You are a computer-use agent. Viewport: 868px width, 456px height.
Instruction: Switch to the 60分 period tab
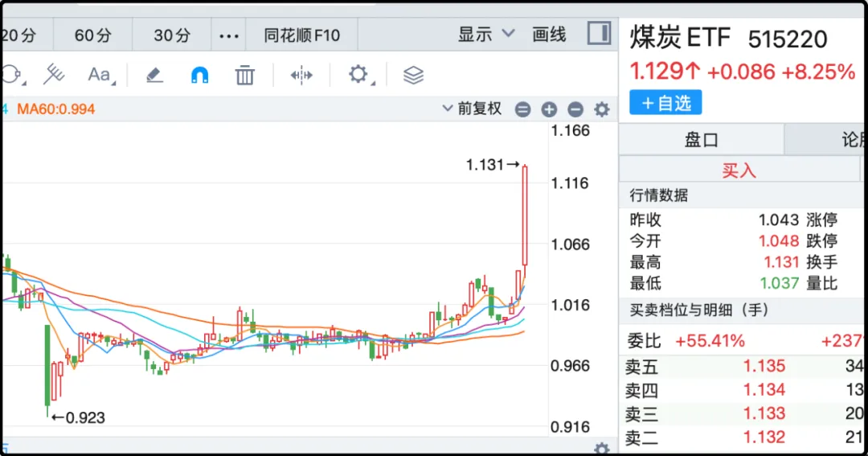[93, 35]
